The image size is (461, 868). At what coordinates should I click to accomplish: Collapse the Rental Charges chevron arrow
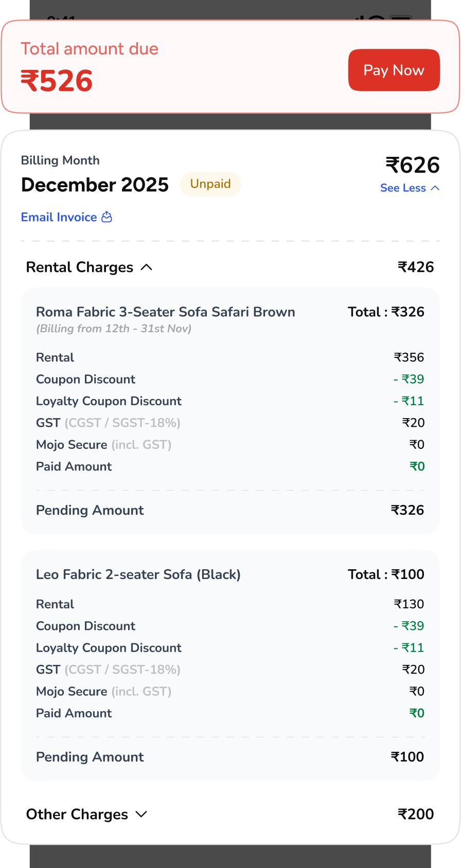pyautogui.click(x=147, y=267)
